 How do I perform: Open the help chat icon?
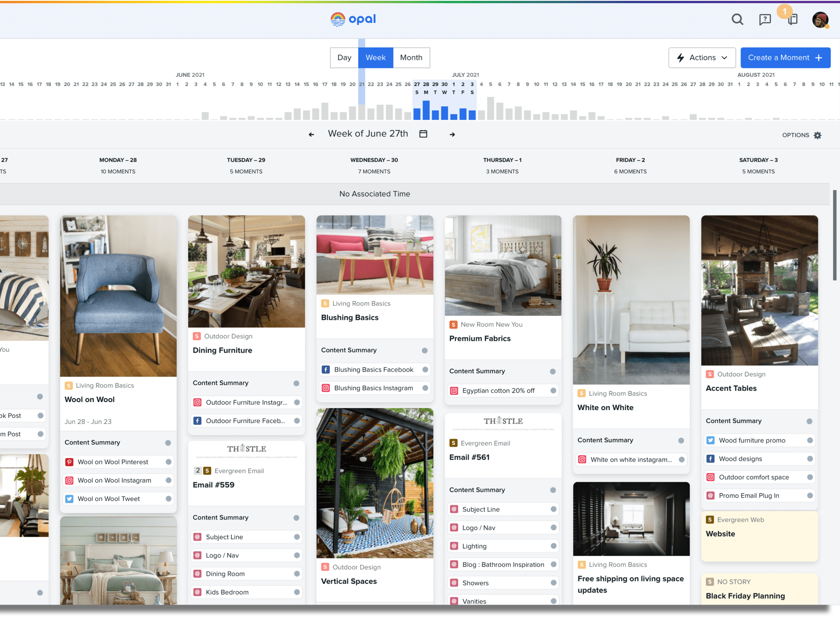[x=765, y=19]
